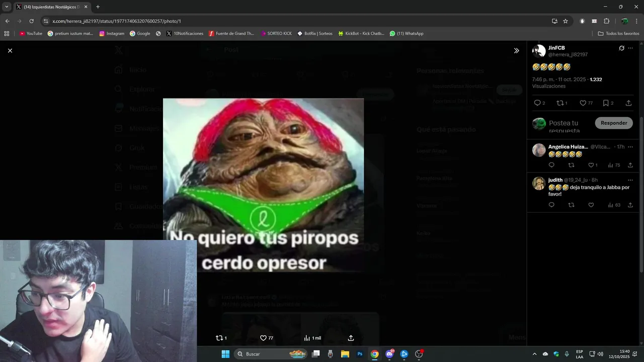Open the BotRix | Sorteos bookmark
The width and height of the screenshot is (644, 362).
tap(315, 34)
